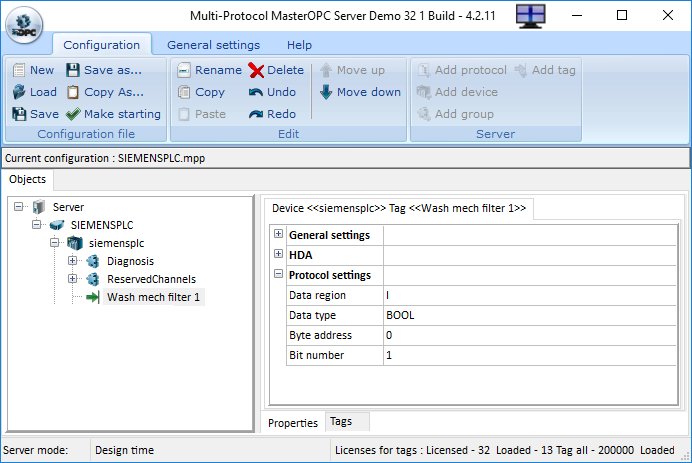
Task: Click the Bit number value field
Action: coord(530,355)
